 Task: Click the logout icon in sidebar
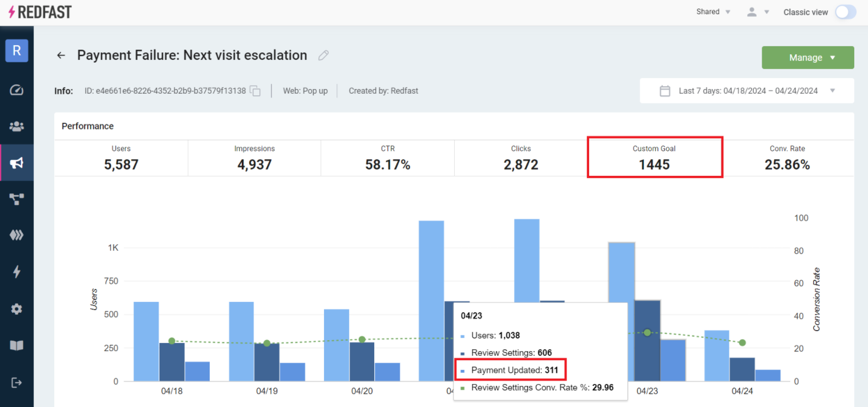coord(17,382)
